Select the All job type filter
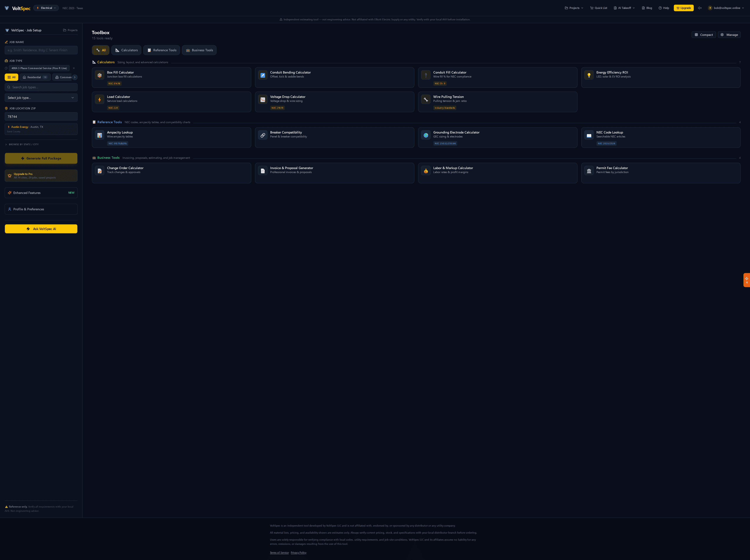750x560 pixels. coord(12,77)
